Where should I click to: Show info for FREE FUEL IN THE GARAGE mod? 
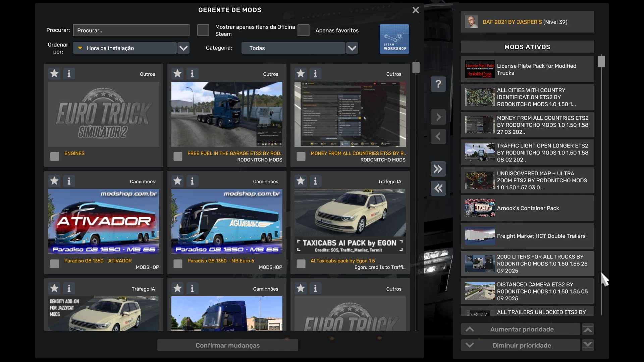pyautogui.click(x=192, y=73)
